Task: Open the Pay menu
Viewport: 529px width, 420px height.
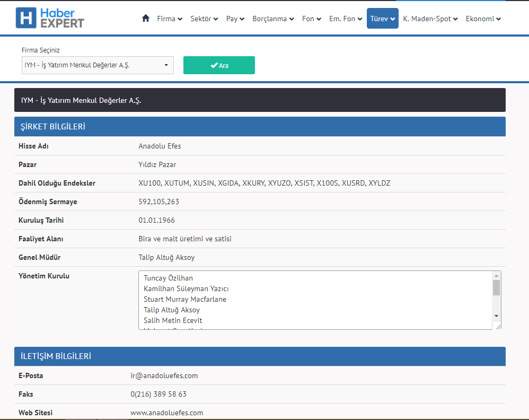Action: click(235, 19)
